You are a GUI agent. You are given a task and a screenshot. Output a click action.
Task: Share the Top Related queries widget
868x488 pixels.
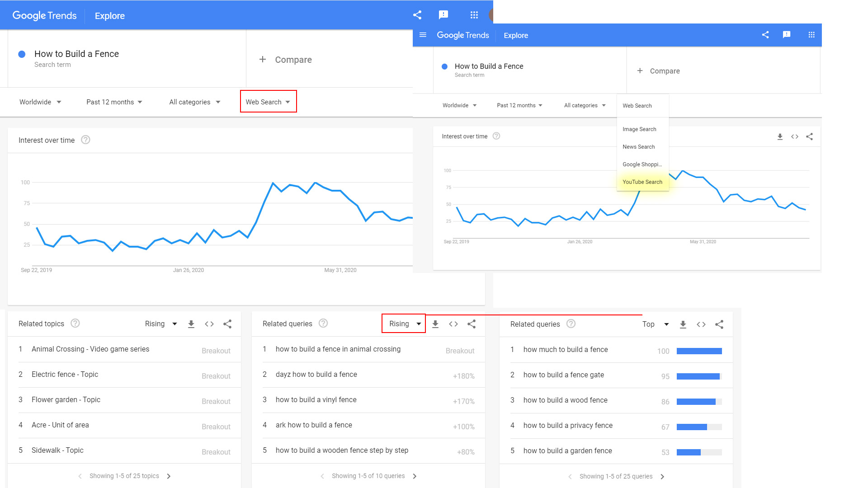point(719,324)
